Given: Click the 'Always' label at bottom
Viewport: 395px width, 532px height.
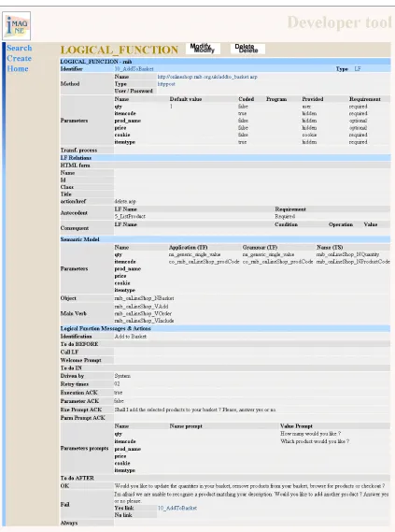Looking at the screenshot, I should (69, 523).
